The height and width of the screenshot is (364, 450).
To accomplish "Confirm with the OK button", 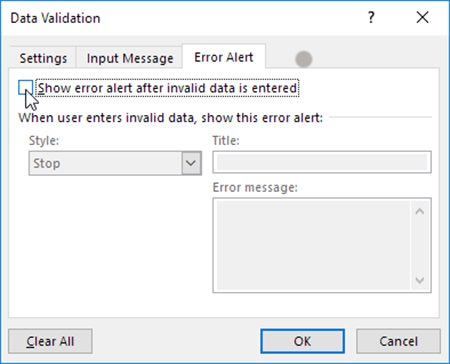I will 302,341.
